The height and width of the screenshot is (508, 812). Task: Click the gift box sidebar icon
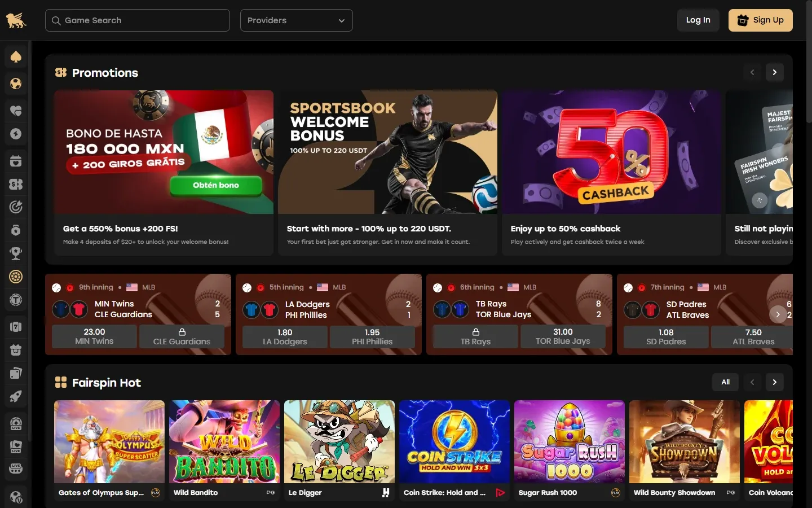(16, 350)
